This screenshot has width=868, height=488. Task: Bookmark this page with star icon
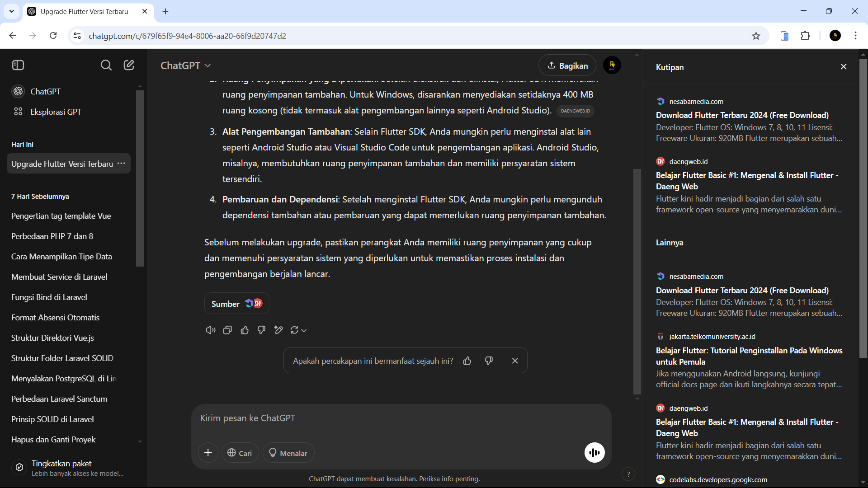pyautogui.click(x=756, y=36)
